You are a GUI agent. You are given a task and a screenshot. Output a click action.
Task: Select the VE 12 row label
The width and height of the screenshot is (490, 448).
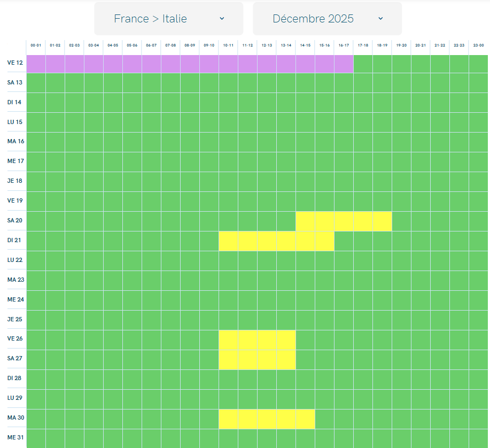click(x=15, y=63)
